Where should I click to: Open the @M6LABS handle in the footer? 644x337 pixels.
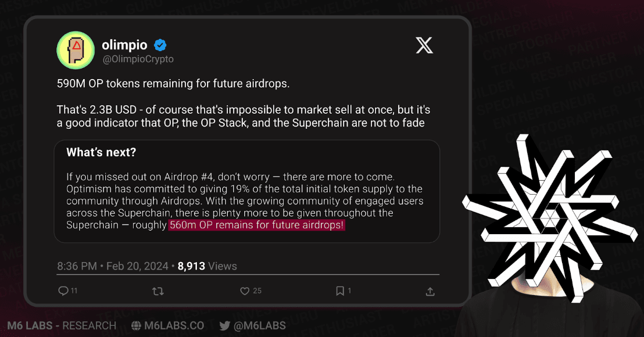[259, 326]
